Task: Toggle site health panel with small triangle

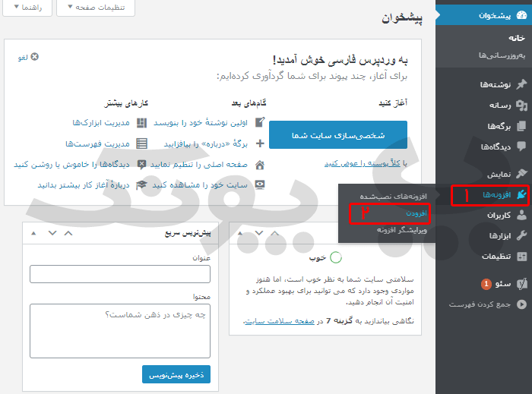Action: (240, 233)
